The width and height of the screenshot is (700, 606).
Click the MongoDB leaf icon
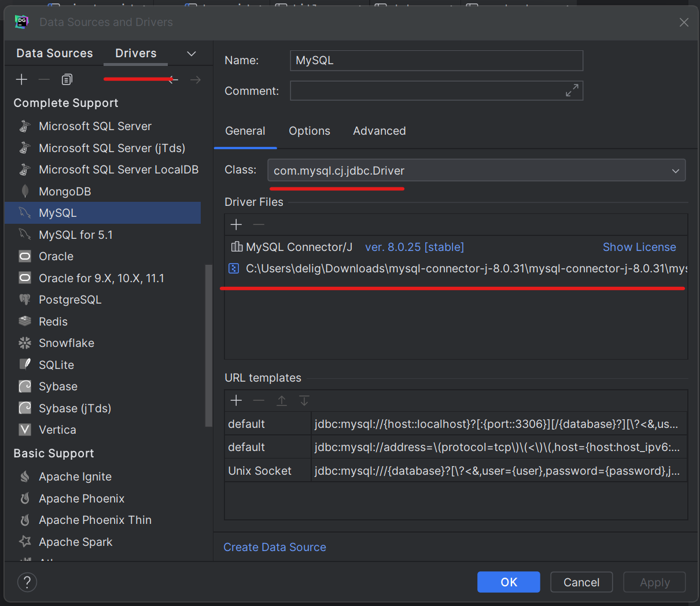tap(25, 191)
